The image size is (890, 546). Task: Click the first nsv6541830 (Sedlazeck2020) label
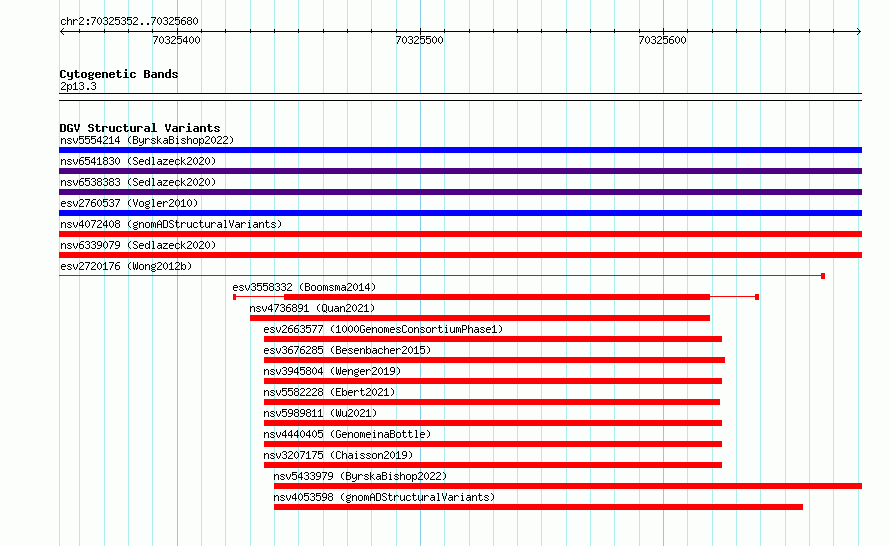(x=138, y=161)
